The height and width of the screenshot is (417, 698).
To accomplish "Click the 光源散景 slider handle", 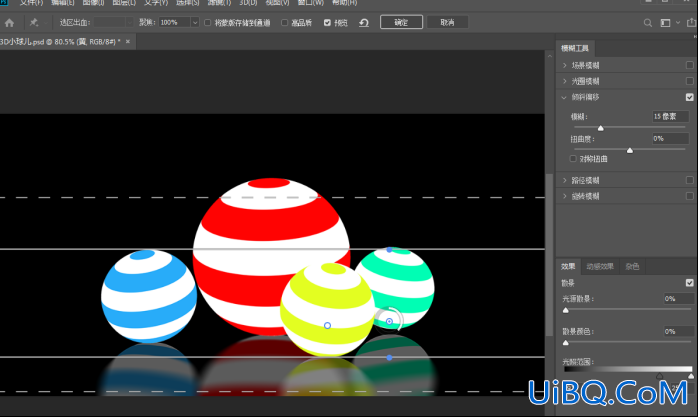I will 566,310.
